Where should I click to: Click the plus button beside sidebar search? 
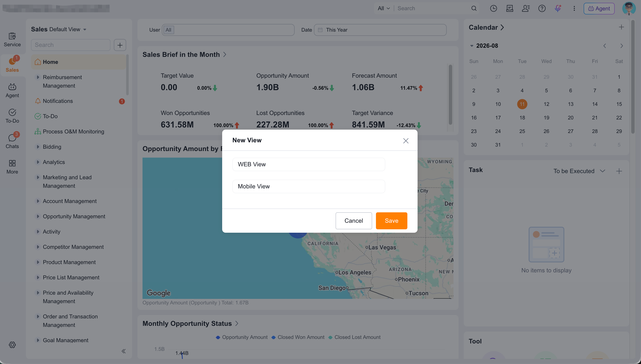(x=120, y=45)
